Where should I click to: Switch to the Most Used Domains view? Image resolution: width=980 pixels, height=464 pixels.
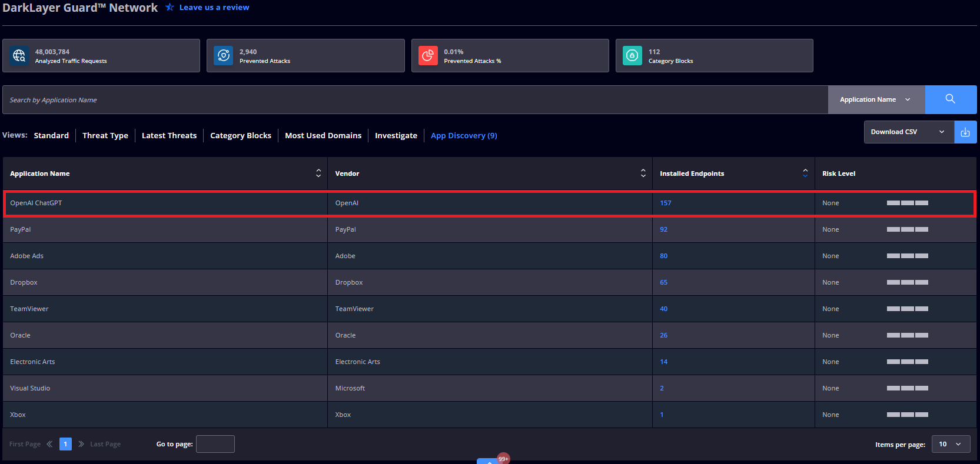(323, 135)
